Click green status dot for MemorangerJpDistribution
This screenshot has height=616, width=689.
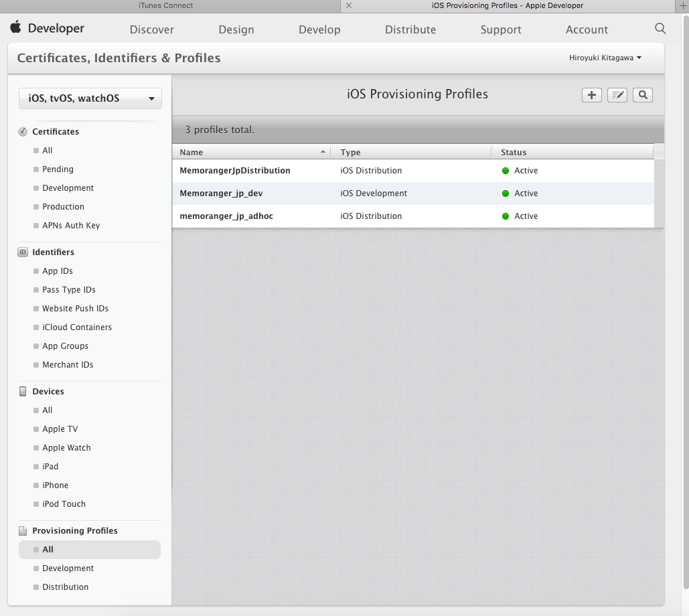point(506,171)
